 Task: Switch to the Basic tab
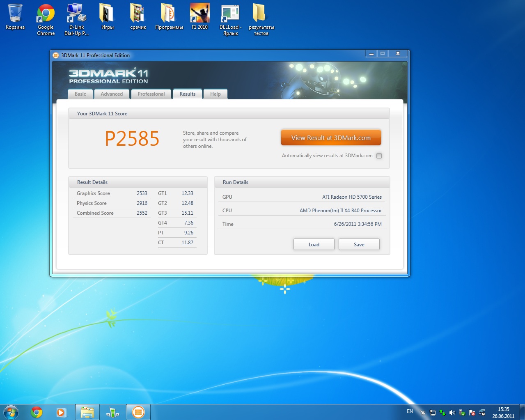[x=80, y=94]
